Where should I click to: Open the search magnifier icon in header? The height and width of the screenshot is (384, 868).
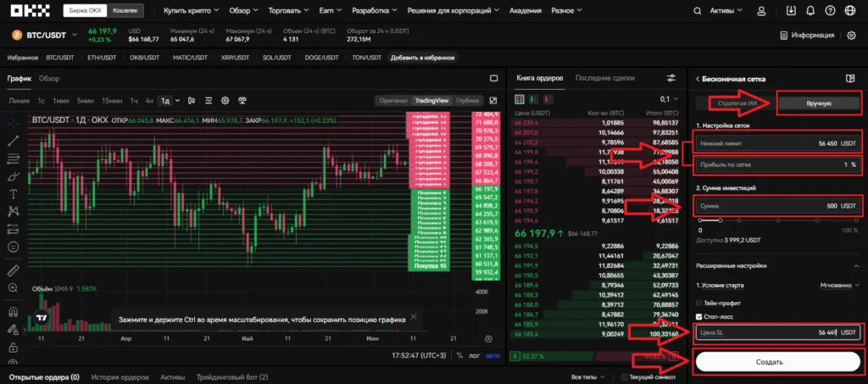(x=699, y=10)
